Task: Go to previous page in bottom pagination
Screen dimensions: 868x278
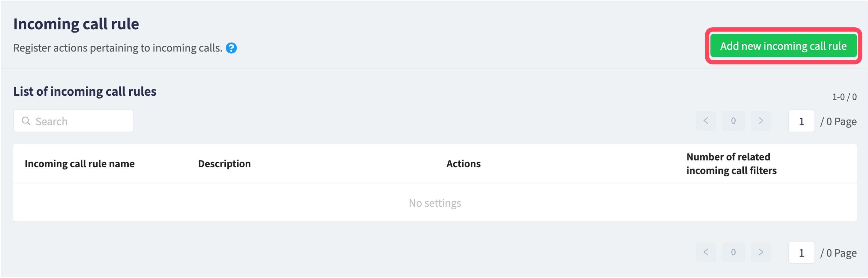Action: (706, 253)
